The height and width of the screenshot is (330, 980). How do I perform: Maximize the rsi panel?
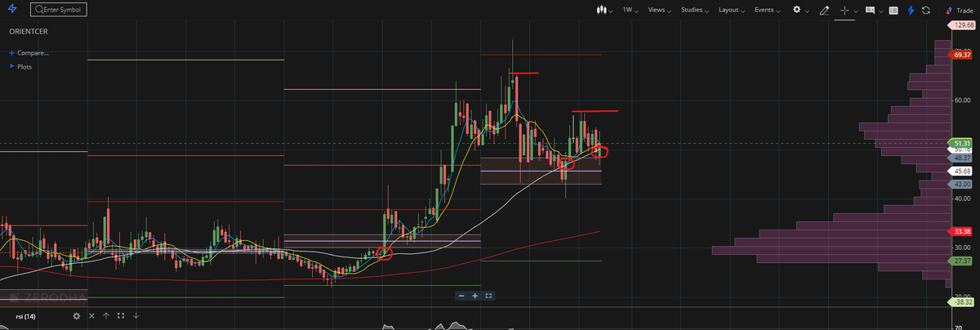(x=121, y=315)
